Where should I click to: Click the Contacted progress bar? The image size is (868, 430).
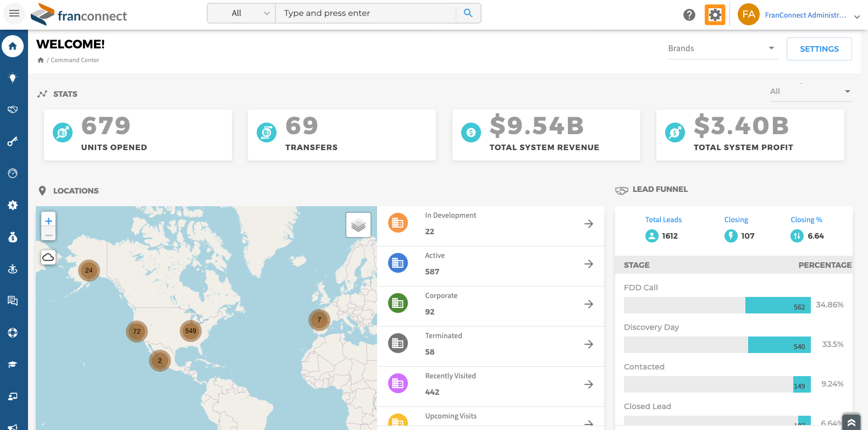click(717, 384)
